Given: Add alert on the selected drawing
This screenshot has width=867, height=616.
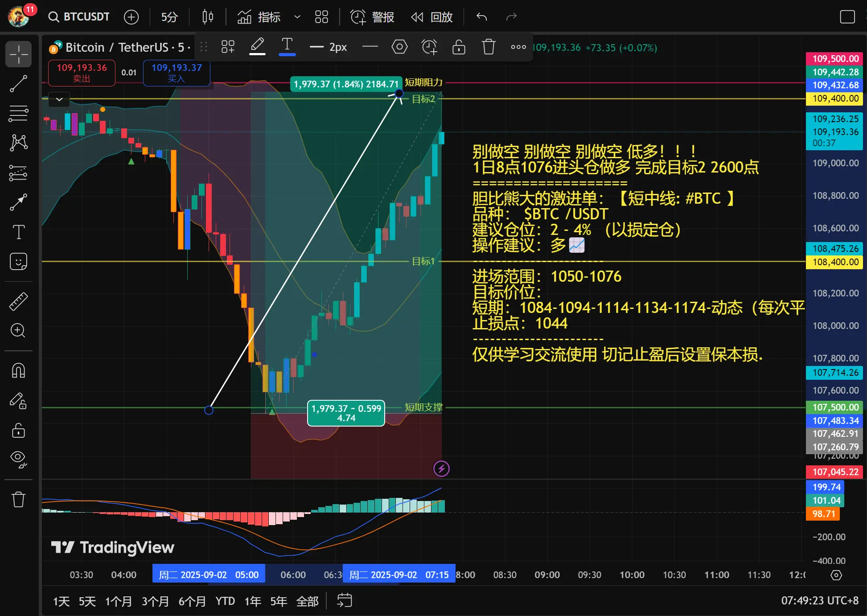Looking at the screenshot, I should click(429, 47).
